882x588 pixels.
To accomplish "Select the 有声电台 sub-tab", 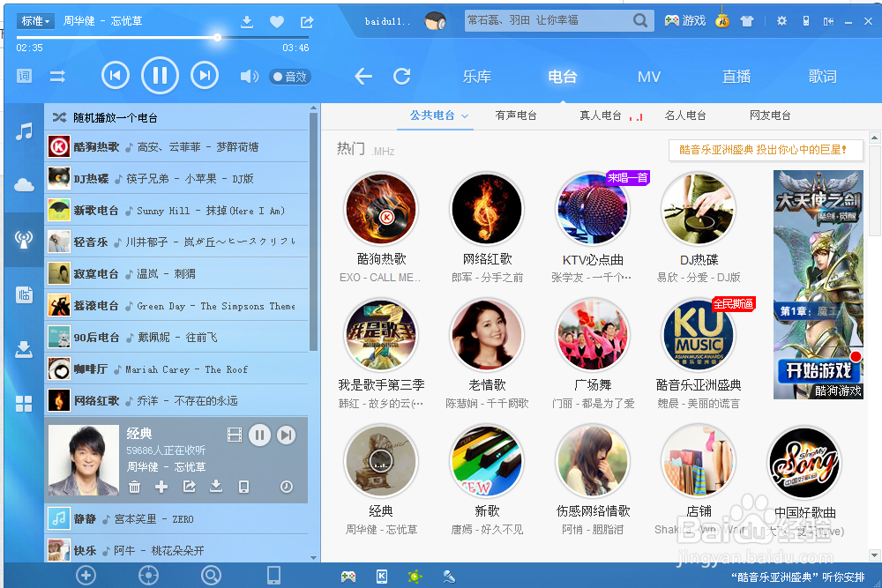I will point(516,115).
